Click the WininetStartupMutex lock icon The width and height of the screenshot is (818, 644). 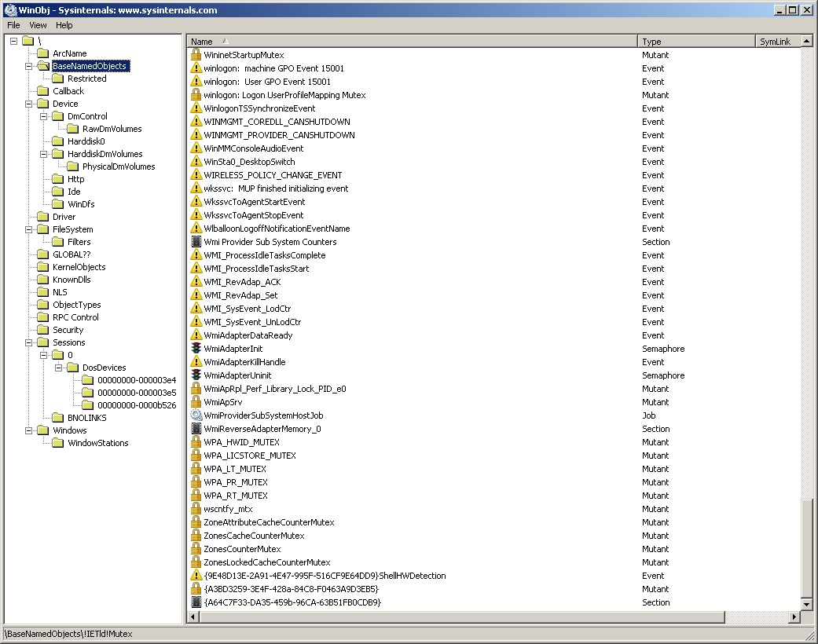tap(196, 55)
